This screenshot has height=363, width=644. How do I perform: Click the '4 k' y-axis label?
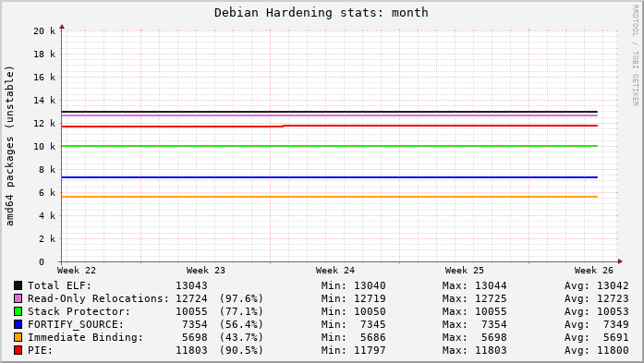[x=47, y=215]
